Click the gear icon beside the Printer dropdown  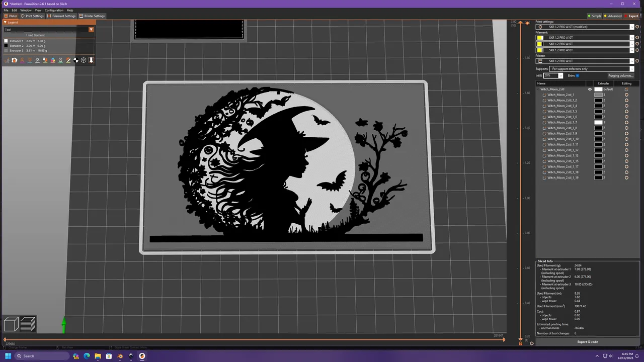click(x=637, y=60)
